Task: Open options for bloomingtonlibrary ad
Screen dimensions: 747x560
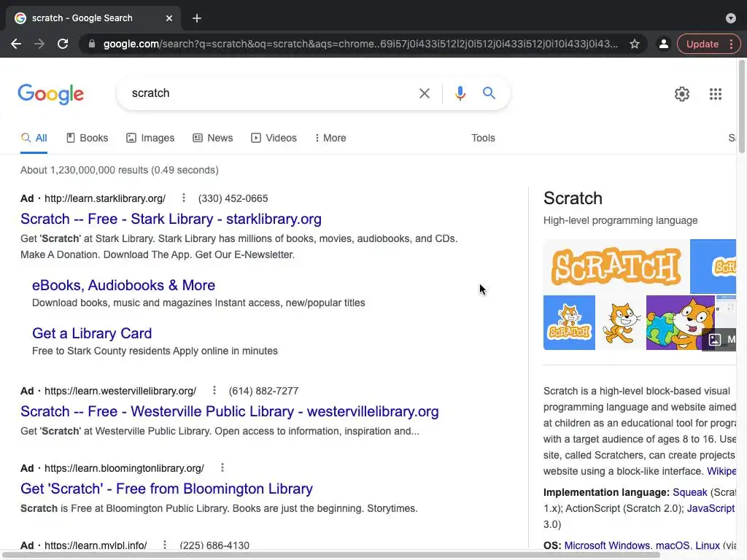Action: [x=222, y=467]
